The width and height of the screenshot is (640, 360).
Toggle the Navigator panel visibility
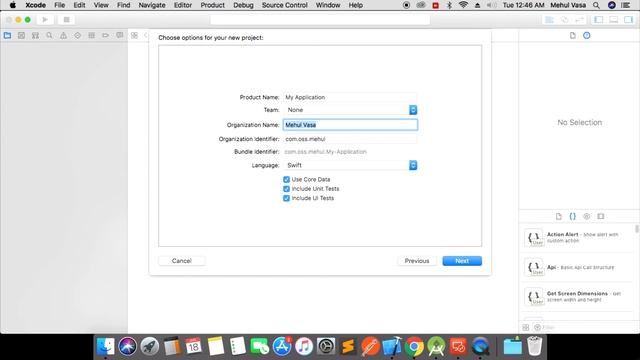click(x=599, y=20)
